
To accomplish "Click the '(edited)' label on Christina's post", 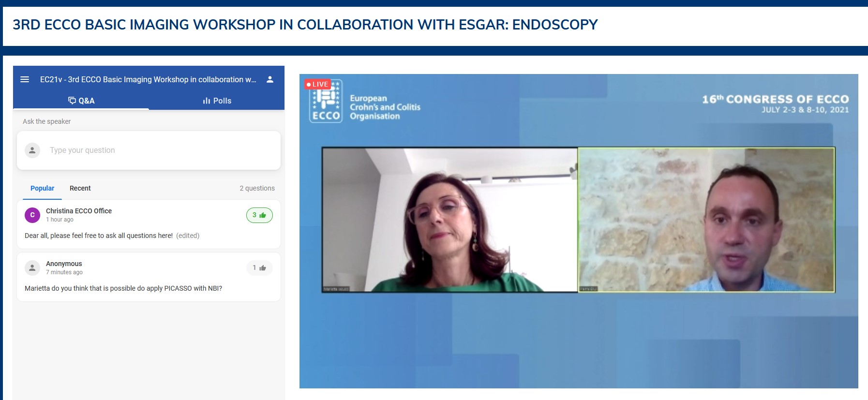I will (188, 236).
